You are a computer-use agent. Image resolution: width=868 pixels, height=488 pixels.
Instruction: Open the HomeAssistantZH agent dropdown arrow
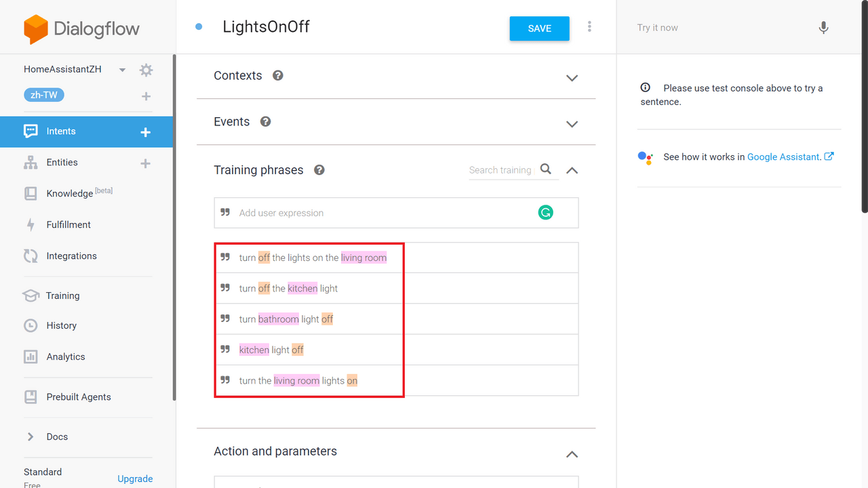coord(122,70)
